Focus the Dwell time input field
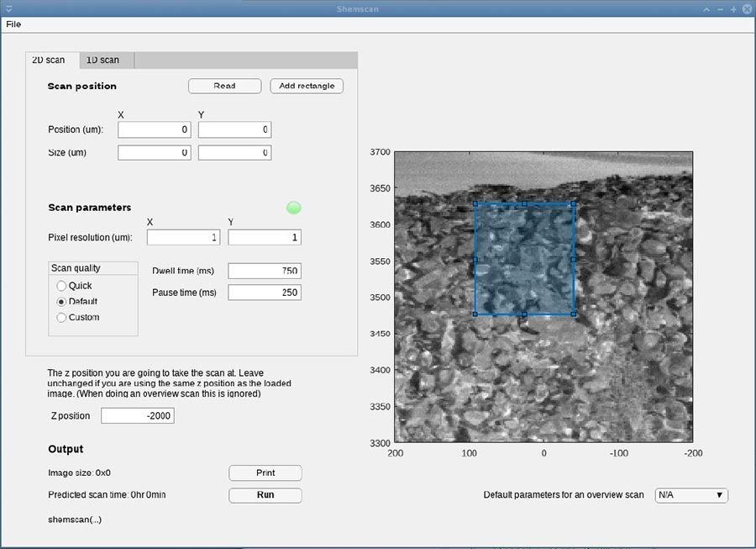Screen dimensions: 756x549 click(x=264, y=271)
